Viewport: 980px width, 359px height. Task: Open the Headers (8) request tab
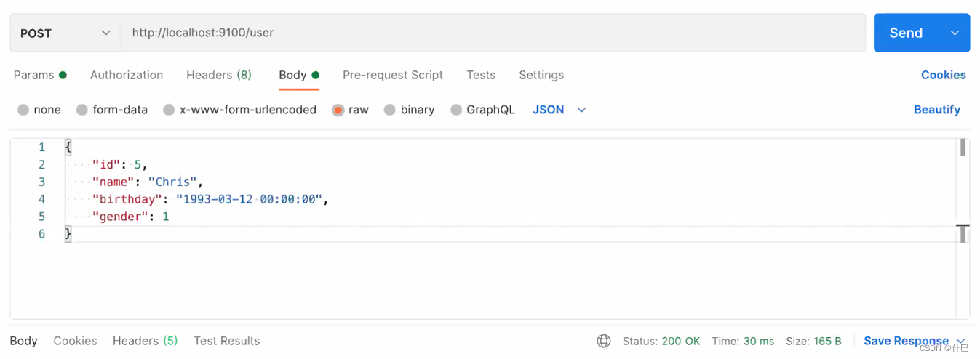(219, 75)
